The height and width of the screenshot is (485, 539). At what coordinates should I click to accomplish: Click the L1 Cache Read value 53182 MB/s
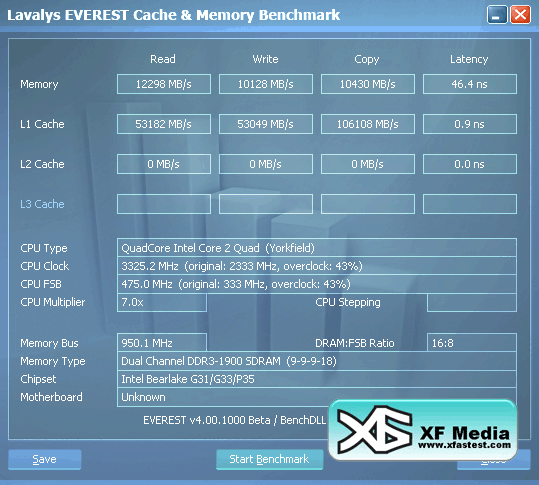pyautogui.click(x=164, y=124)
